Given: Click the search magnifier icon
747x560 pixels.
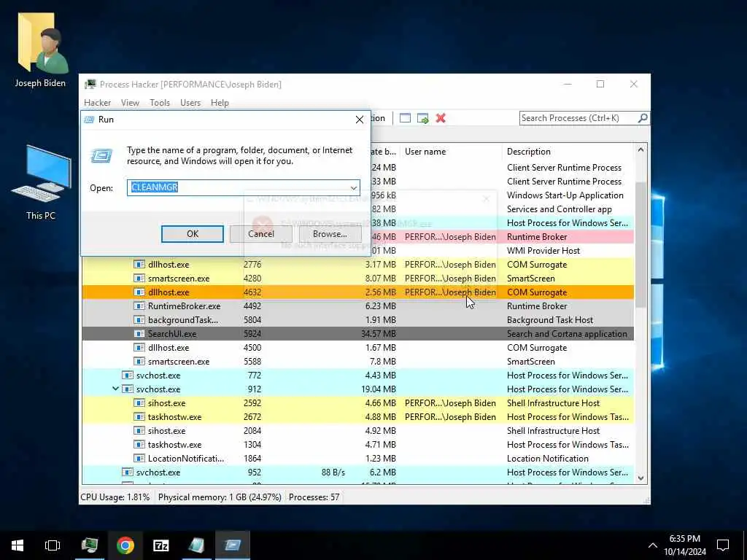Looking at the screenshot, I should point(643,117).
